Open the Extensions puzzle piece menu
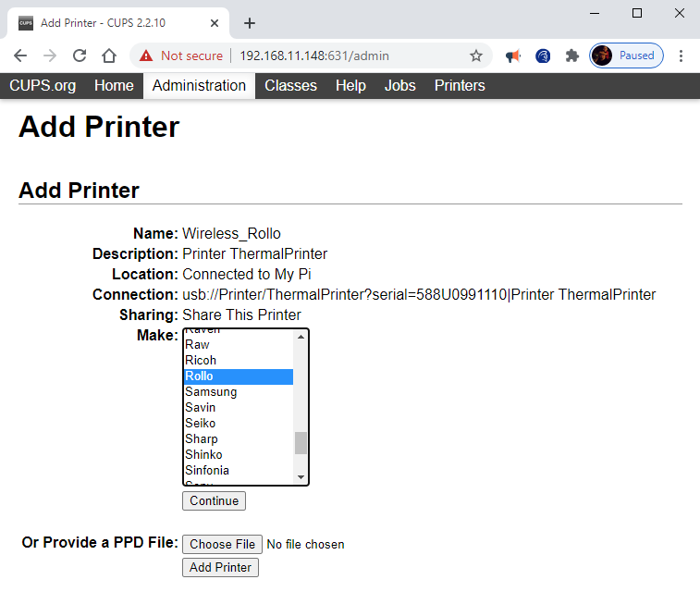This screenshot has width=700, height=592. point(571,55)
